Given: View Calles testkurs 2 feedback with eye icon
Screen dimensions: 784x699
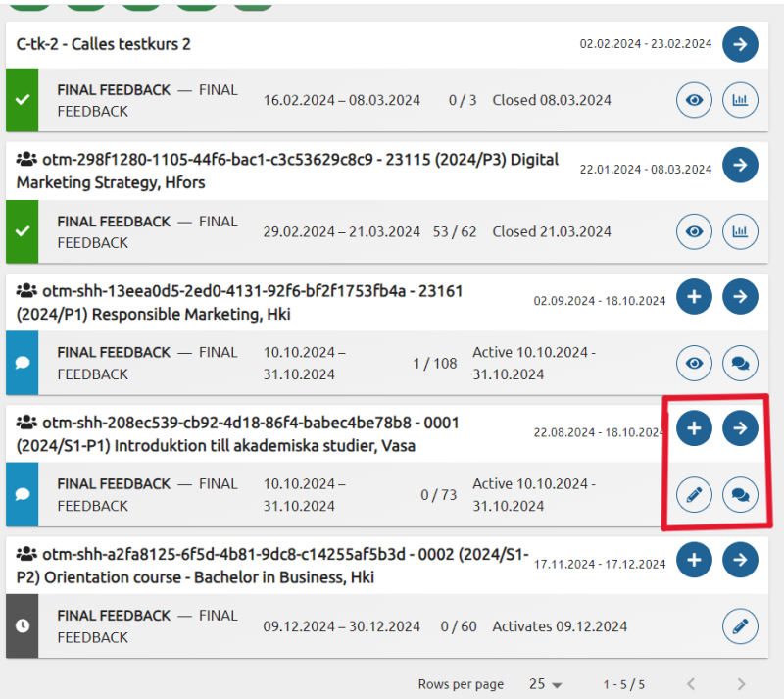Looking at the screenshot, I should (x=694, y=100).
